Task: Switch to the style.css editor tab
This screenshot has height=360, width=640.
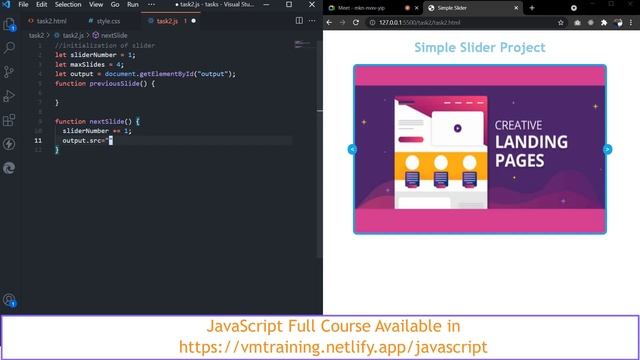Action: (104, 21)
